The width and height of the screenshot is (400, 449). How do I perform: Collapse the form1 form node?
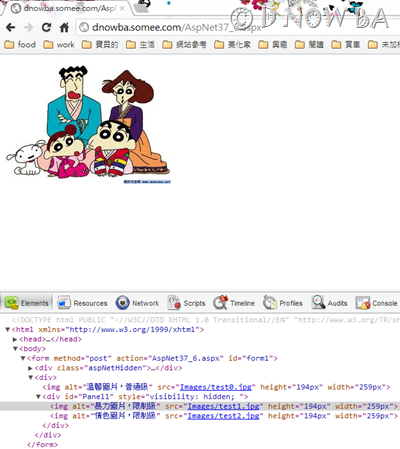click(23, 359)
